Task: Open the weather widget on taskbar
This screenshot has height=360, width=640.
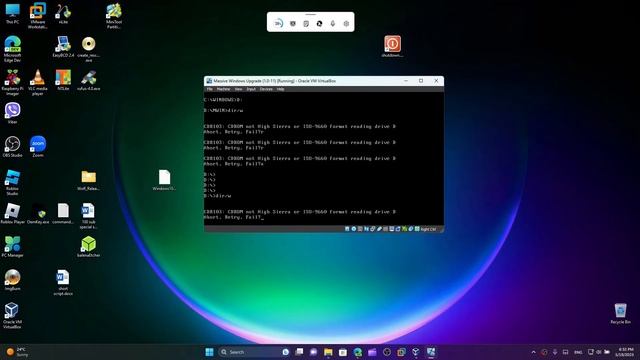Action: pyautogui.click(x=18, y=352)
